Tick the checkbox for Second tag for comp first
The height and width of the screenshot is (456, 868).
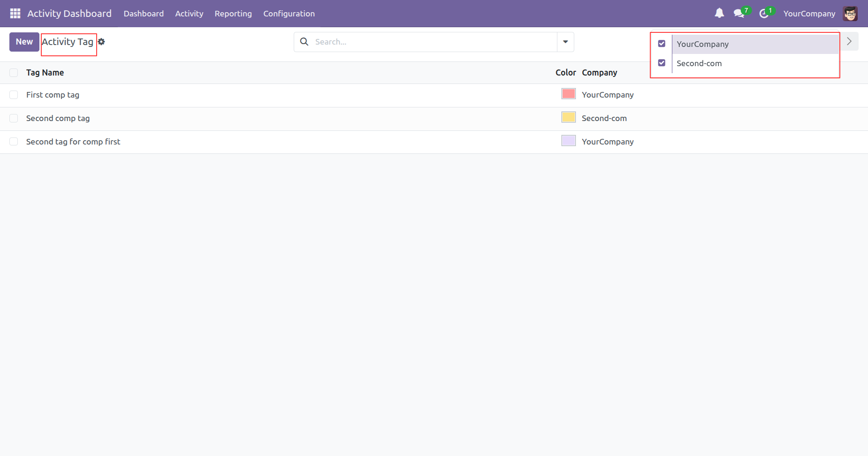click(x=14, y=142)
